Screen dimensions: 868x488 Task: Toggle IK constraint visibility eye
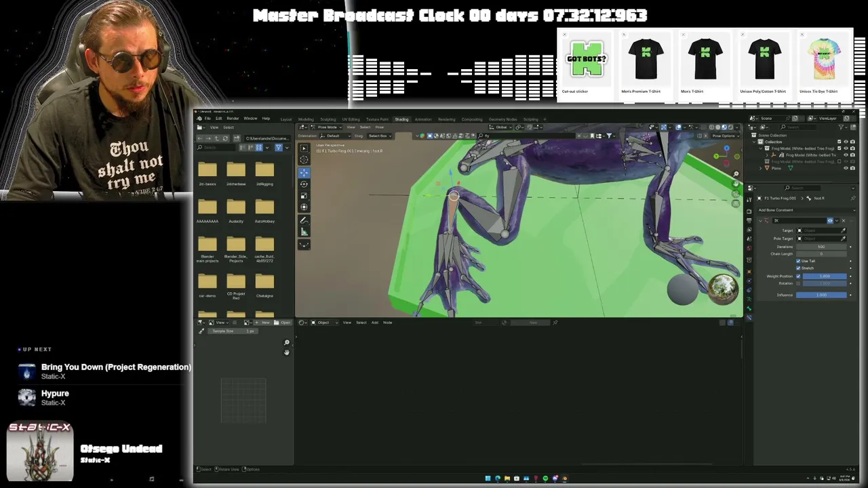click(x=830, y=220)
